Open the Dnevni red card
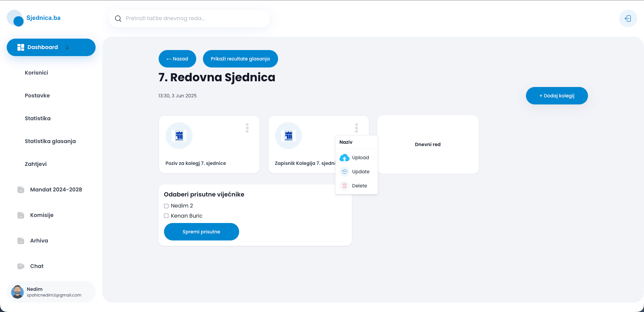This screenshot has width=644, height=312. click(428, 144)
